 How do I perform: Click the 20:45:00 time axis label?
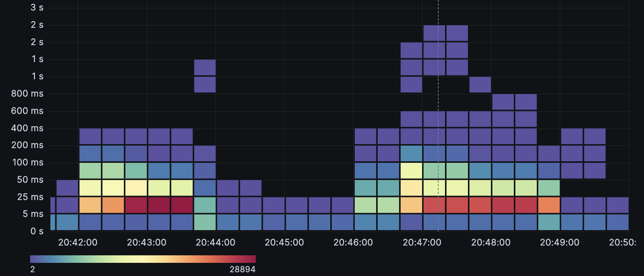(284, 243)
